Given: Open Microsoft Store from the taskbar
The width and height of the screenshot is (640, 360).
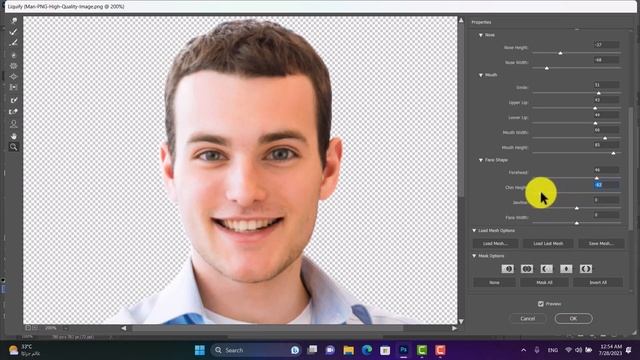Looking at the screenshot, I should click(x=385, y=350).
